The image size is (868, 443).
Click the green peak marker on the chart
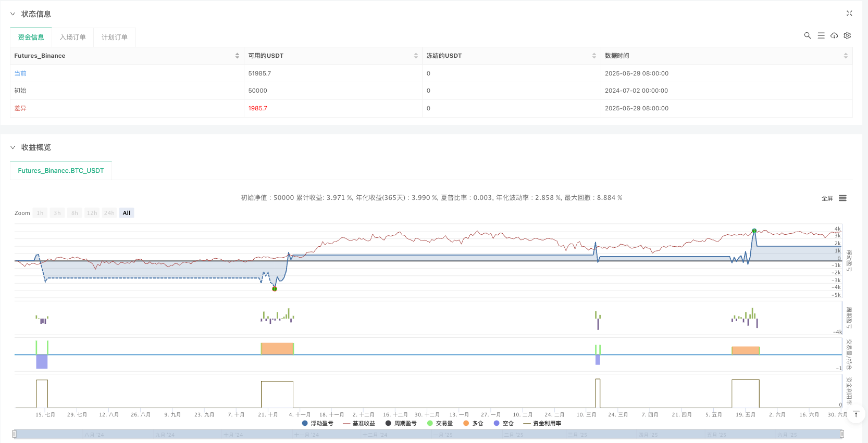click(754, 231)
